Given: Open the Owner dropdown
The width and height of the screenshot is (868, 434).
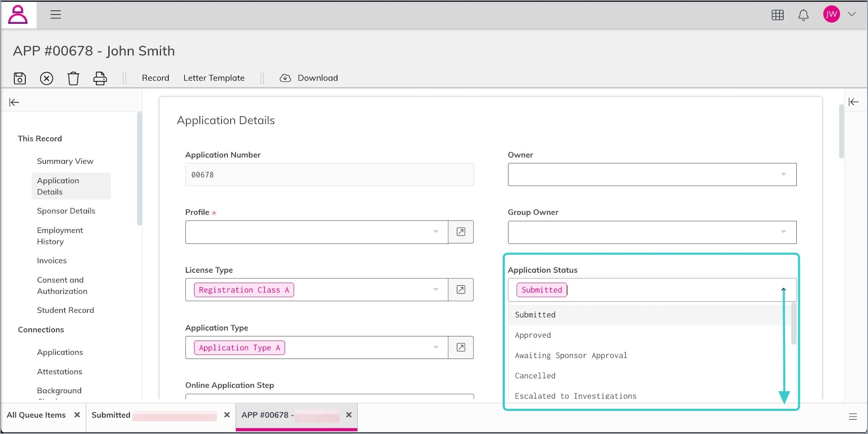Looking at the screenshot, I should [x=652, y=174].
